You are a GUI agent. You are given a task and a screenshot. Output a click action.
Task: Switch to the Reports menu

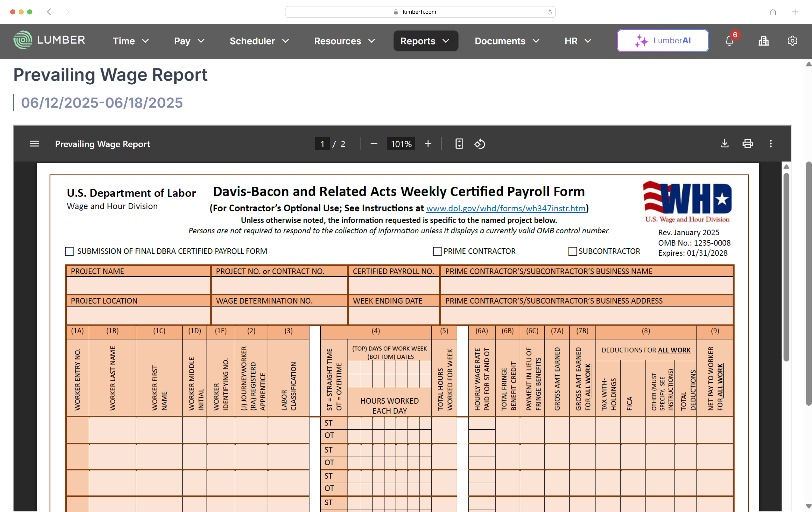[x=425, y=41]
